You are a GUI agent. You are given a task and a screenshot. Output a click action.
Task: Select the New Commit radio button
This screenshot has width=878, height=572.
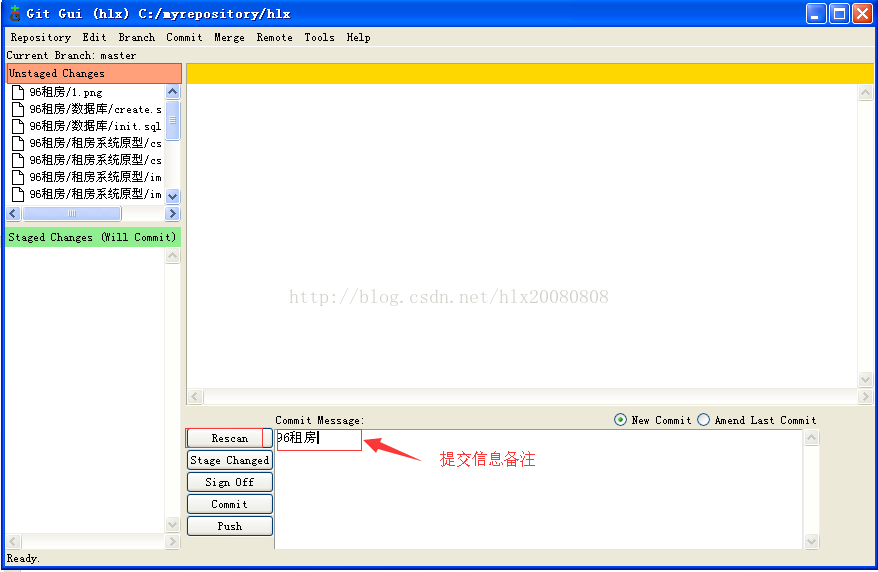tap(620, 420)
